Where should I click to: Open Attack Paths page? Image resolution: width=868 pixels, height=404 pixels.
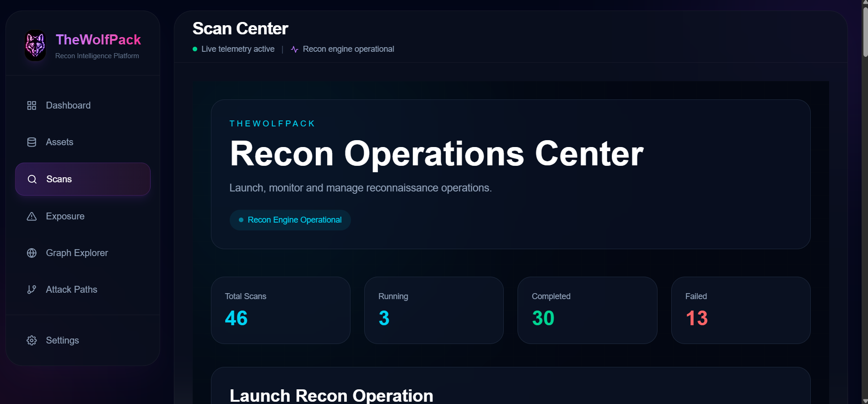click(83, 289)
